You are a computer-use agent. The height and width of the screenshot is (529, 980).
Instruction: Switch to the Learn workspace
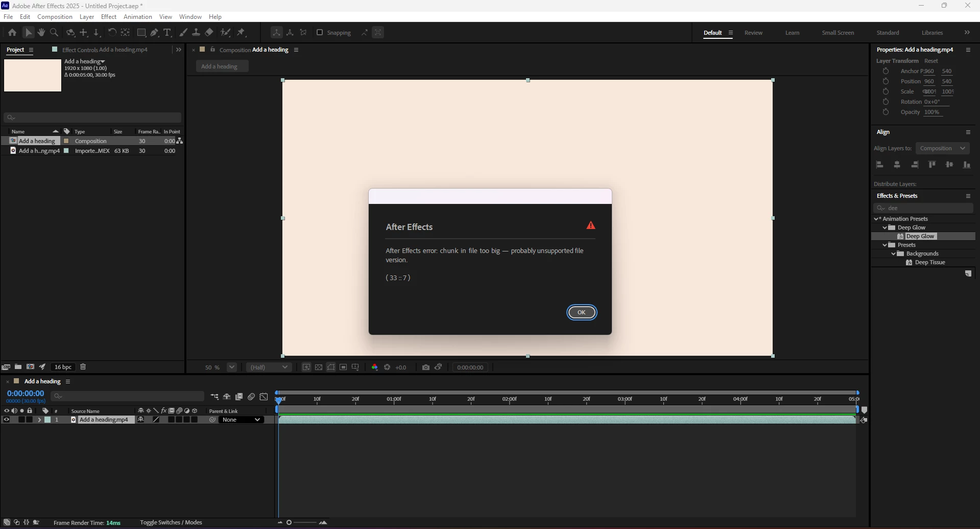pos(792,33)
